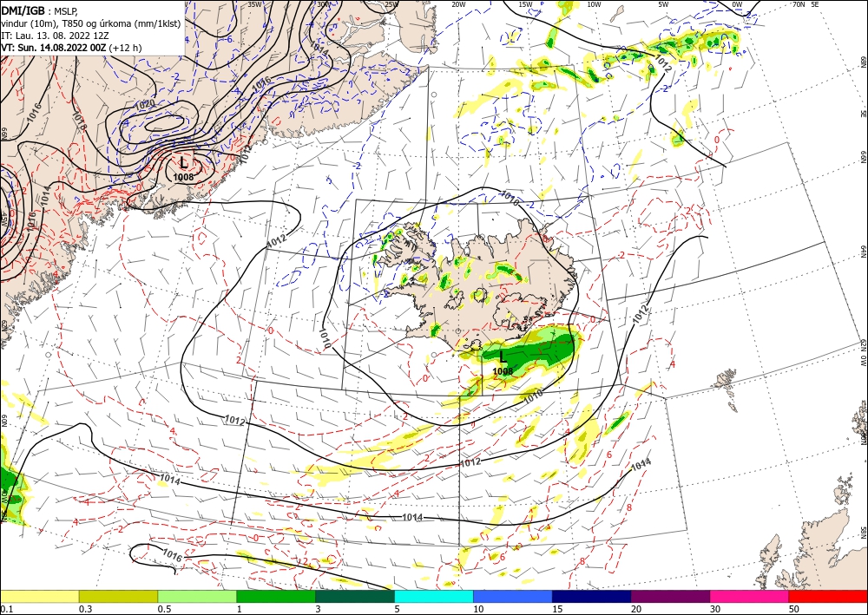Click the pink 30–50 legend swatch

[750, 596]
